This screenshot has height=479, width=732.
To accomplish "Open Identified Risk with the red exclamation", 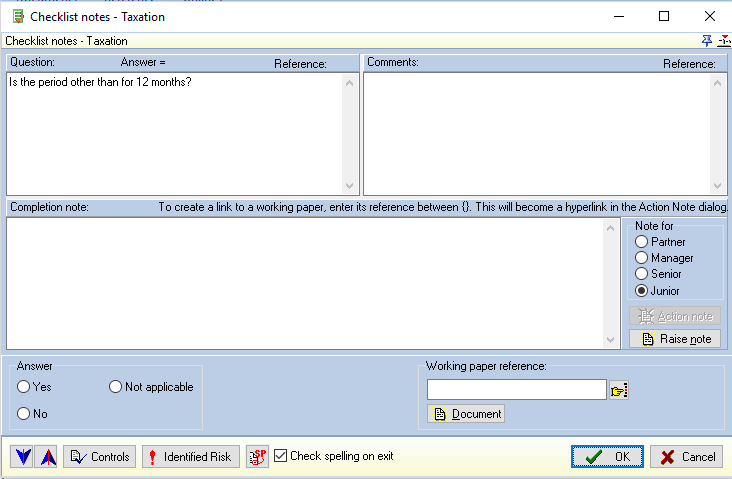I will [190, 456].
